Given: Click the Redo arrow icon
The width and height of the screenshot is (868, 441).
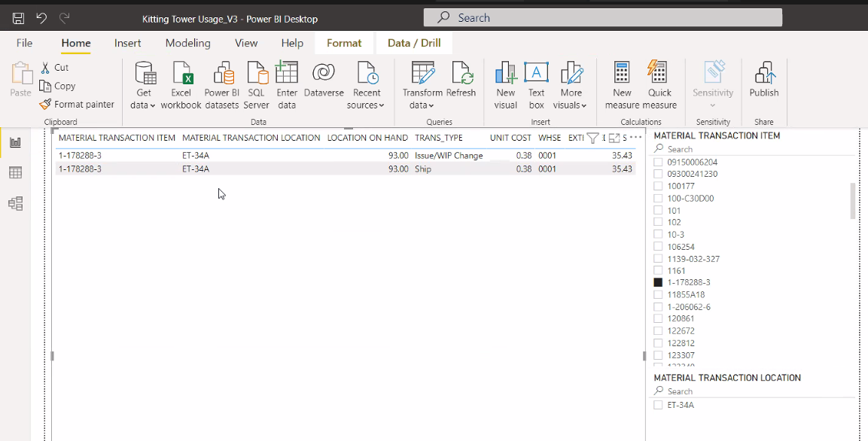Looking at the screenshot, I should coord(64,18).
